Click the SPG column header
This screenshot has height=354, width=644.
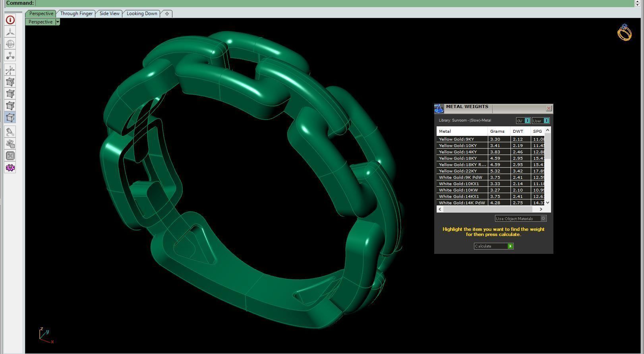point(538,131)
